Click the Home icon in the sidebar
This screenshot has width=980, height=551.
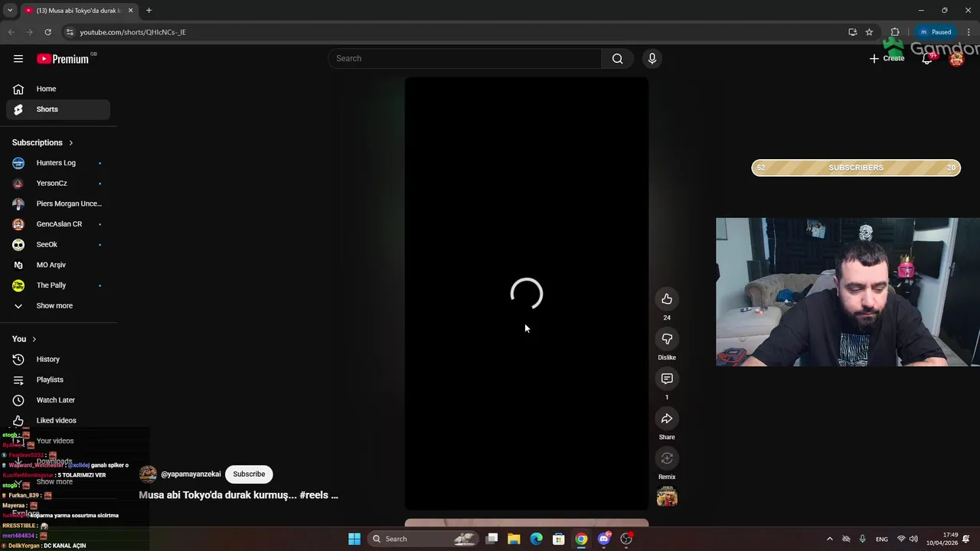tap(18, 89)
